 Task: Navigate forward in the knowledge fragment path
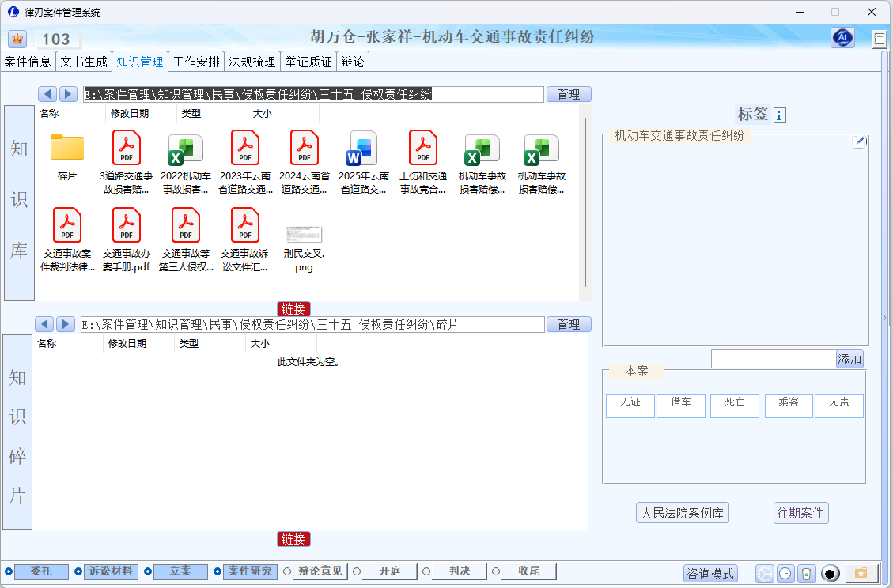tap(66, 324)
